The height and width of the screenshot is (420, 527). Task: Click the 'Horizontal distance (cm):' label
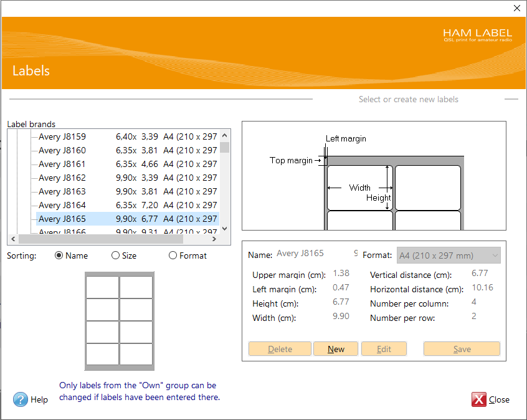point(417,289)
